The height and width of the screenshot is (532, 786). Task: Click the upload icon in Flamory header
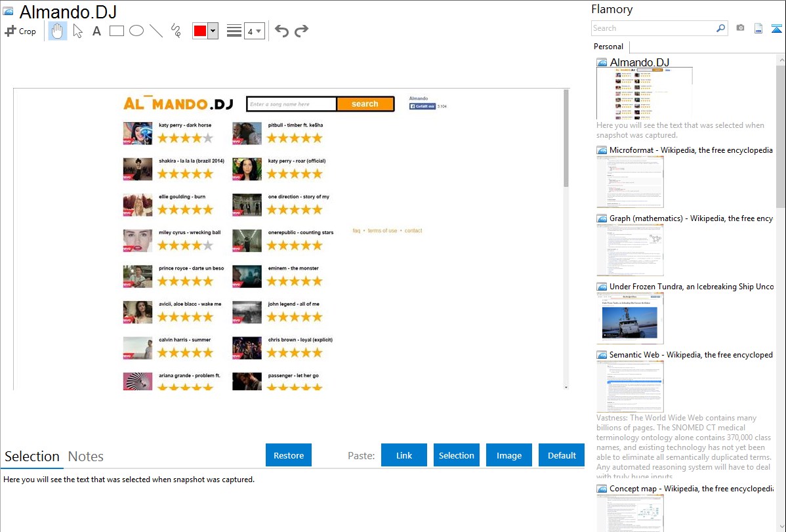[x=776, y=28]
